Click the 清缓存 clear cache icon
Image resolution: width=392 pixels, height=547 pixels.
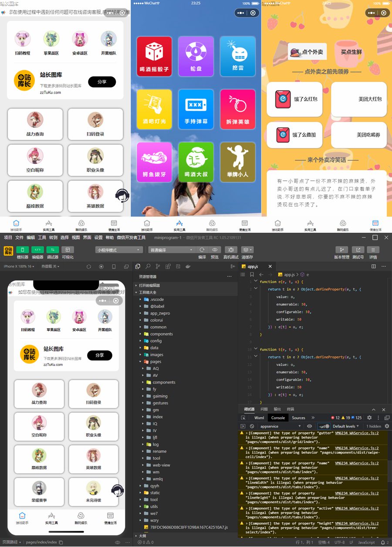pos(247,250)
